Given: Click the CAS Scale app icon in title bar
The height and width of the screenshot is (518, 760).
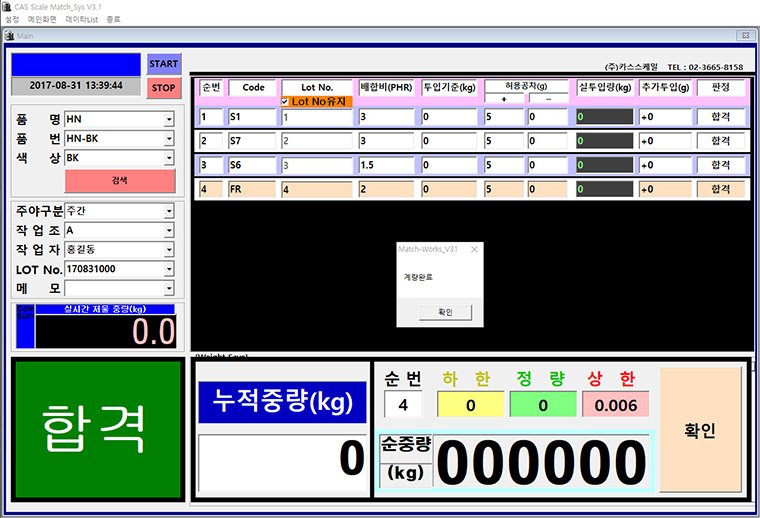Looking at the screenshot, I should 7,6.
